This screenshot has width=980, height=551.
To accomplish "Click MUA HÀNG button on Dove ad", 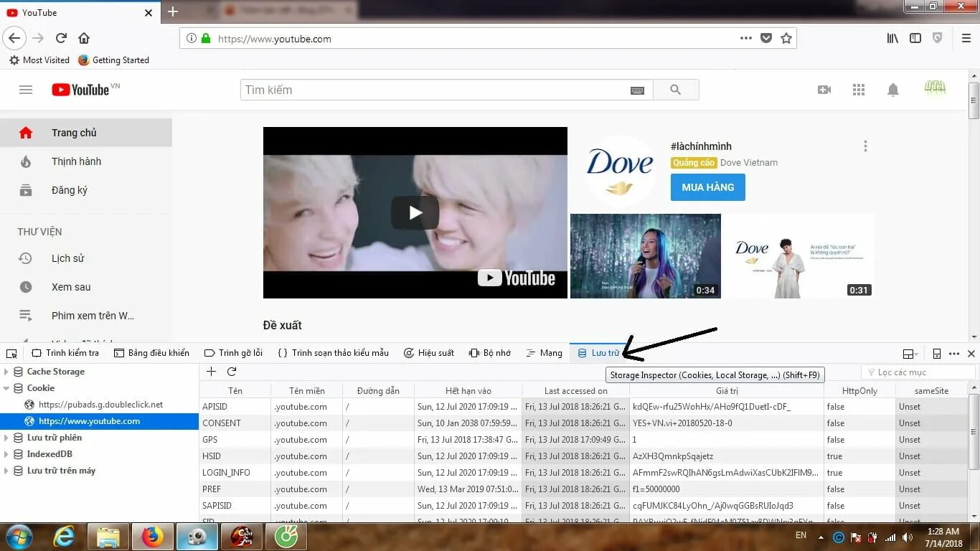I will (707, 187).
